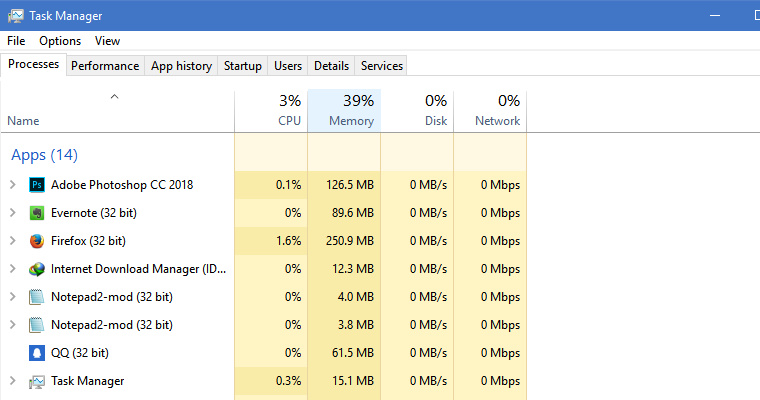Image resolution: width=760 pixels, height=400 pixels.
Task: Click the Apps (14) group header
Action: click(x=44, y=155)
